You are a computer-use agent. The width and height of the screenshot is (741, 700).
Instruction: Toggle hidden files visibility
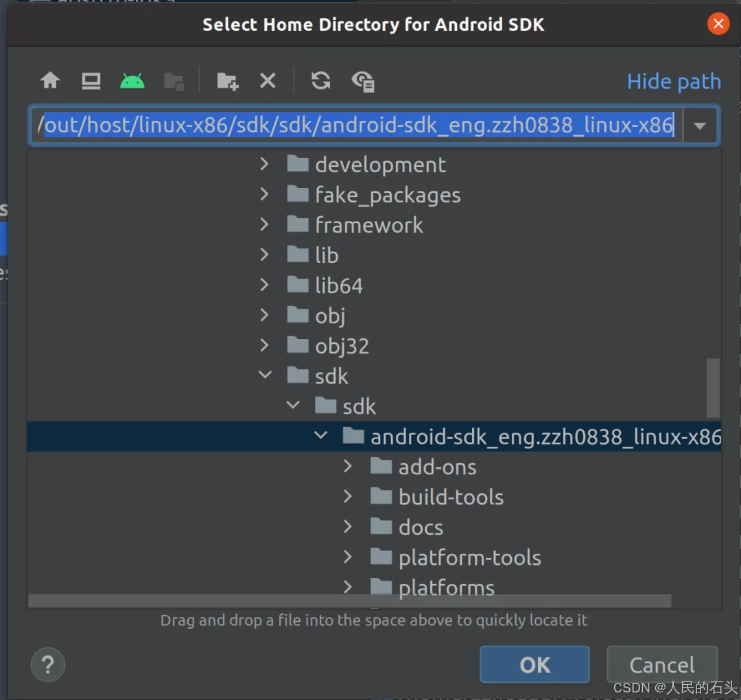364,81
